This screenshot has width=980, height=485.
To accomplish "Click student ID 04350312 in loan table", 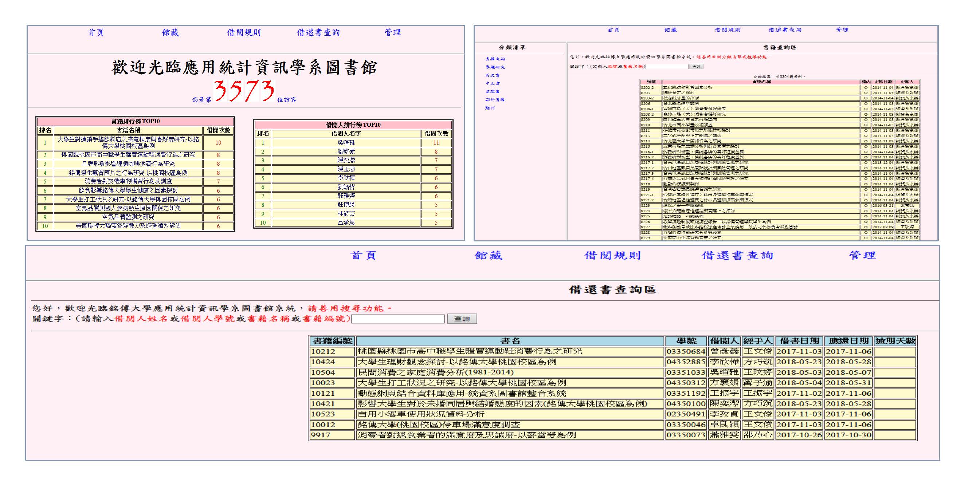I will pos(686,383).
